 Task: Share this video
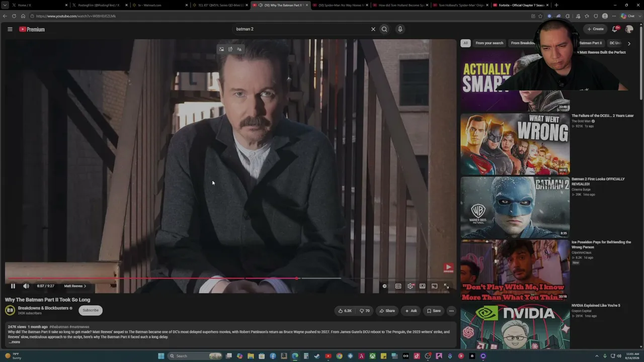(387, 311)
